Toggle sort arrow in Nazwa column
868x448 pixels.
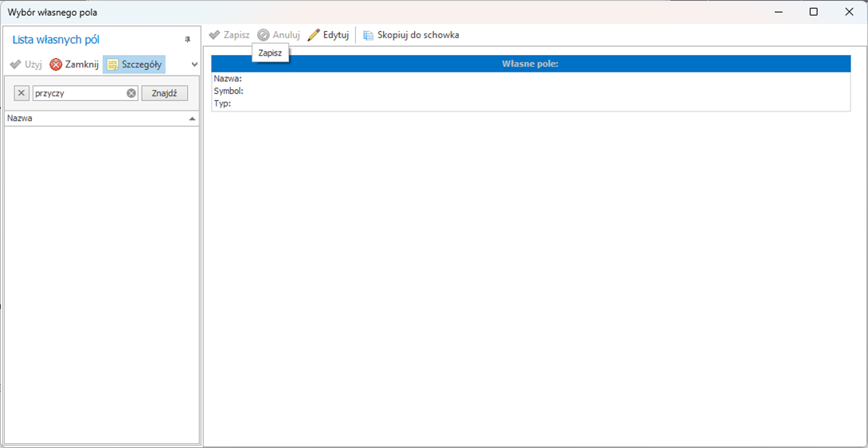(192, 119)
